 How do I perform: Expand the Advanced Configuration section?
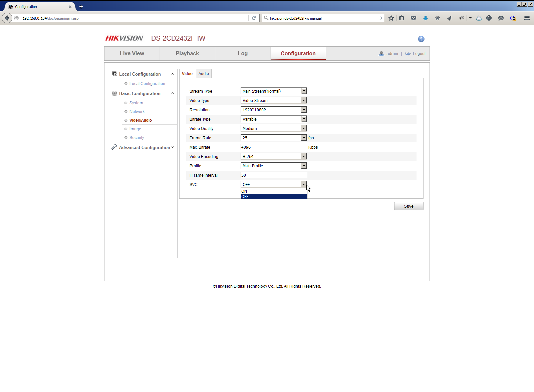[173, 147]
